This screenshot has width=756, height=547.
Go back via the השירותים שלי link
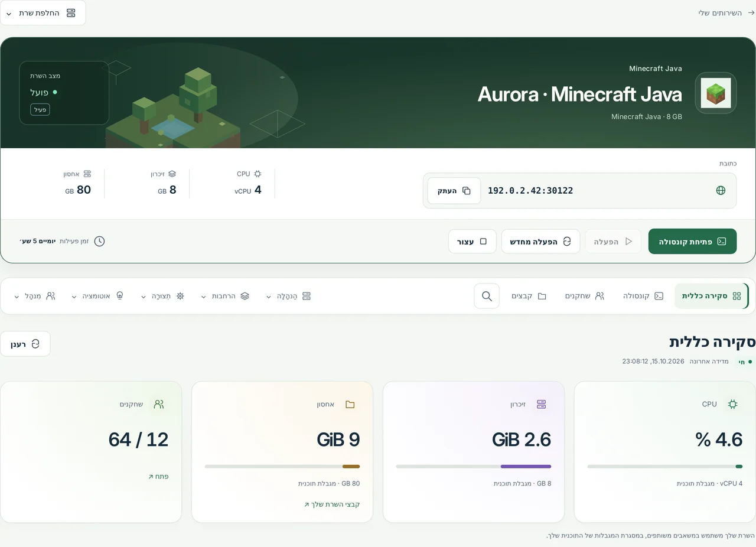pyautogui.click(x=726, y=12)
